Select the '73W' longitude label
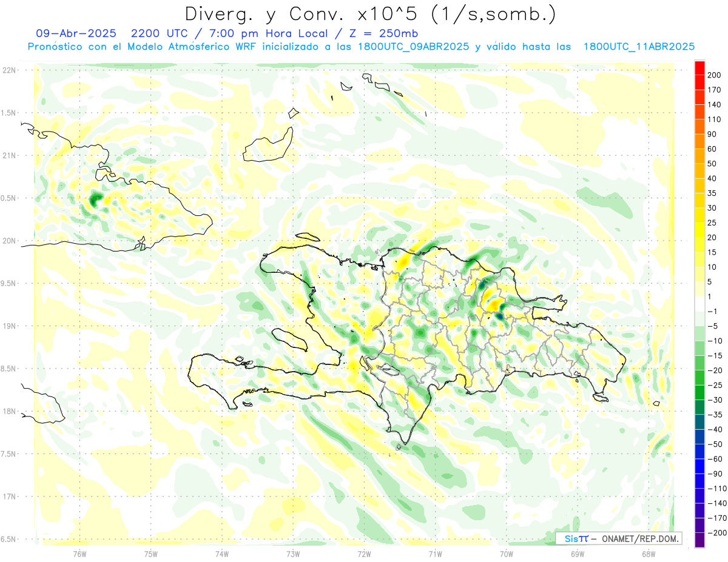728x562 pixels. click(293, 554)
